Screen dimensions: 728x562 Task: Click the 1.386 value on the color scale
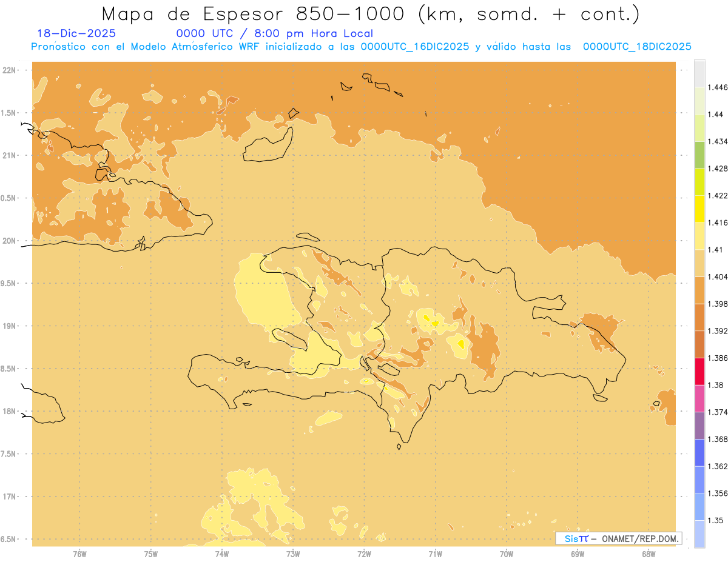[x=719, y=358]
